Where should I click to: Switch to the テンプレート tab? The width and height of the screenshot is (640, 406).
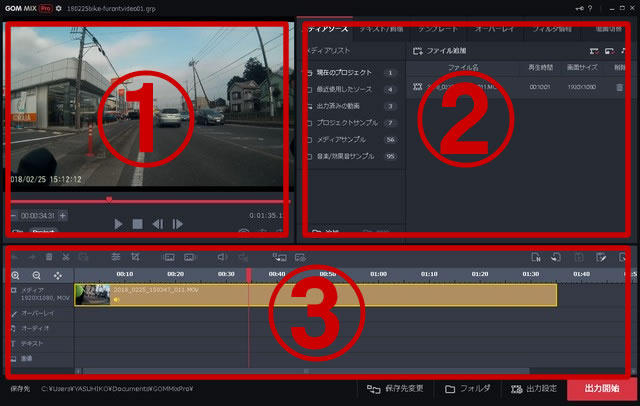[x=438, y=29]
